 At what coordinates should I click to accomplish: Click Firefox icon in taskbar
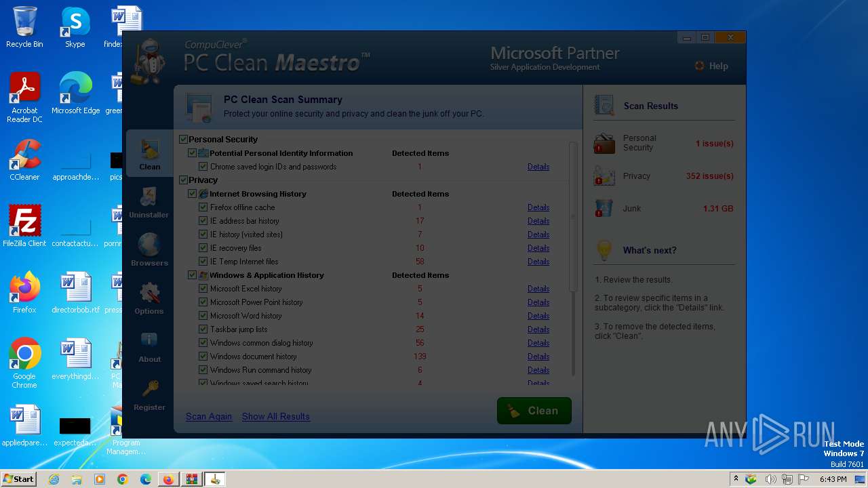(x=168, y=479)
